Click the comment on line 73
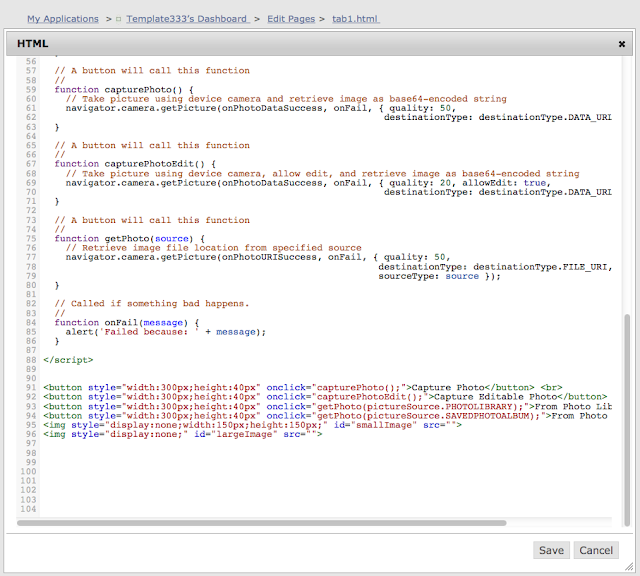This screenshot has width=640, height=576. click(152, 220)
